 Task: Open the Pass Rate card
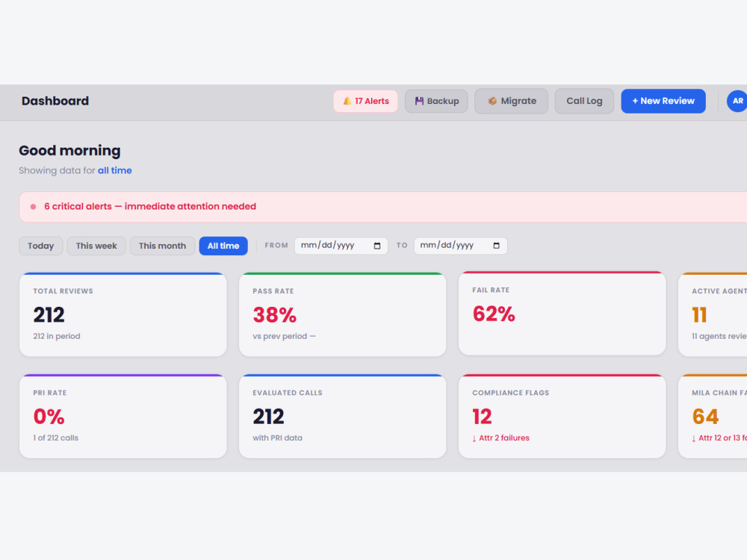click(x=343, y=314)
